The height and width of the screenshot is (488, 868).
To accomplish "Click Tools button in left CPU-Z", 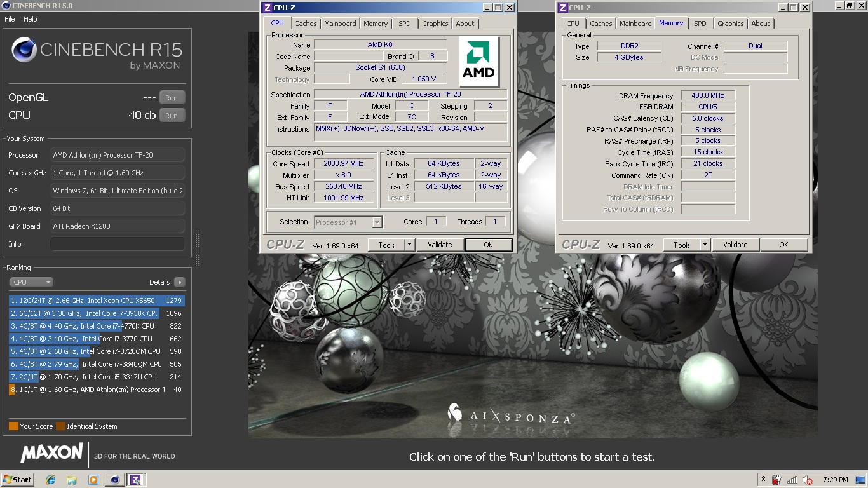I will pyautogui.click(x=386, y=245).
